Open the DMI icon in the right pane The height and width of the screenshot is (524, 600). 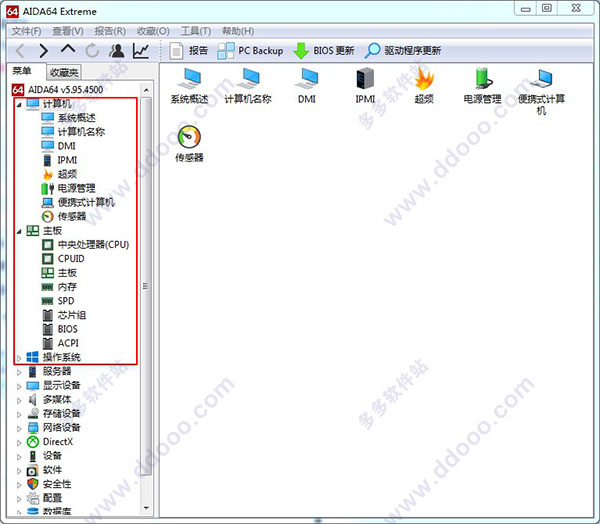(x=307, y=86)
